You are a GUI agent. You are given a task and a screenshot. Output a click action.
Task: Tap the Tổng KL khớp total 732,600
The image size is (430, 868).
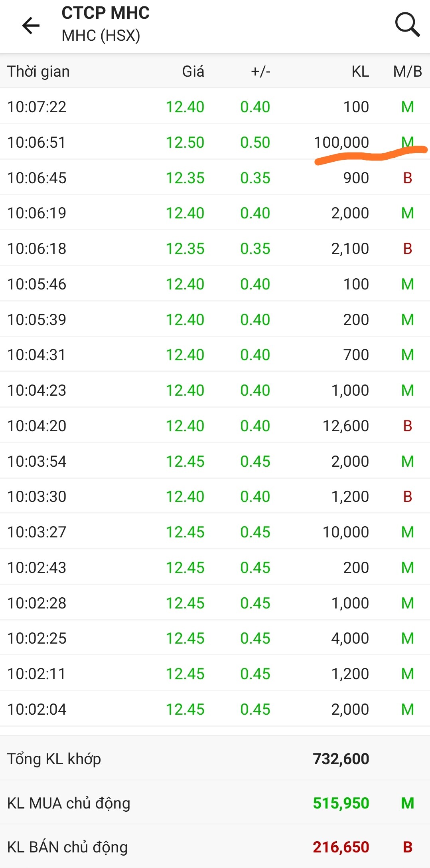pos(341,759)
